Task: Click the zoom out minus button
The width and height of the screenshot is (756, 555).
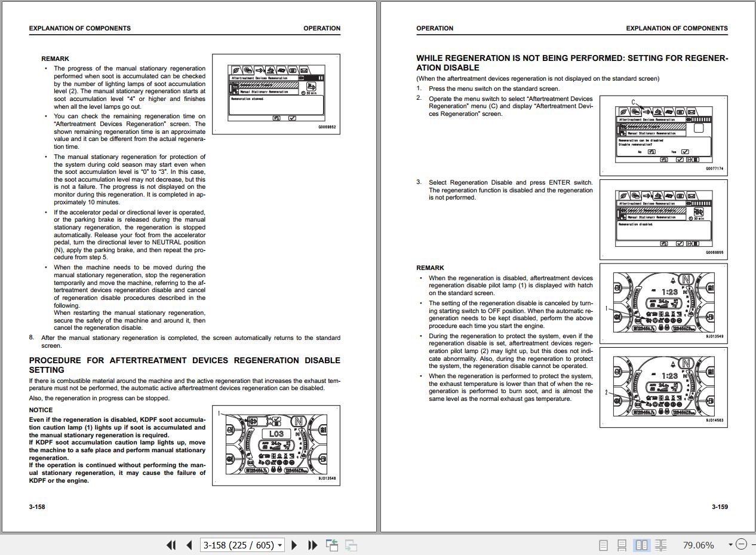Action: pos(741,544)
